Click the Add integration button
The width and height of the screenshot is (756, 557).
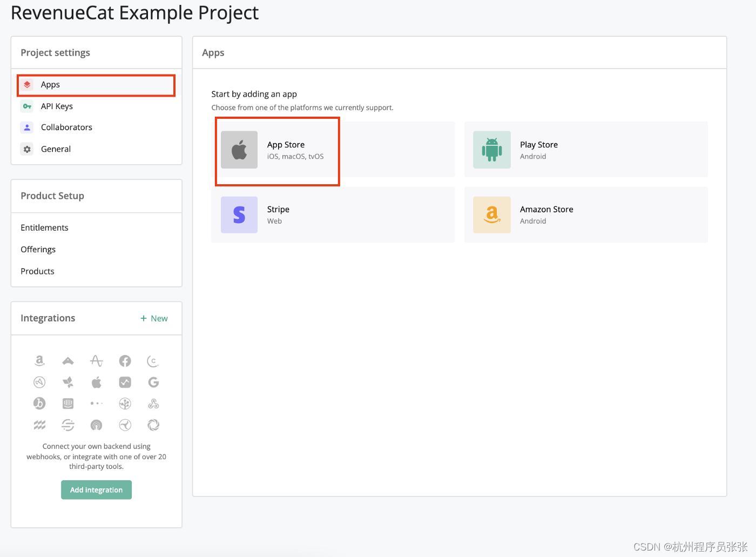coord(96,490)
